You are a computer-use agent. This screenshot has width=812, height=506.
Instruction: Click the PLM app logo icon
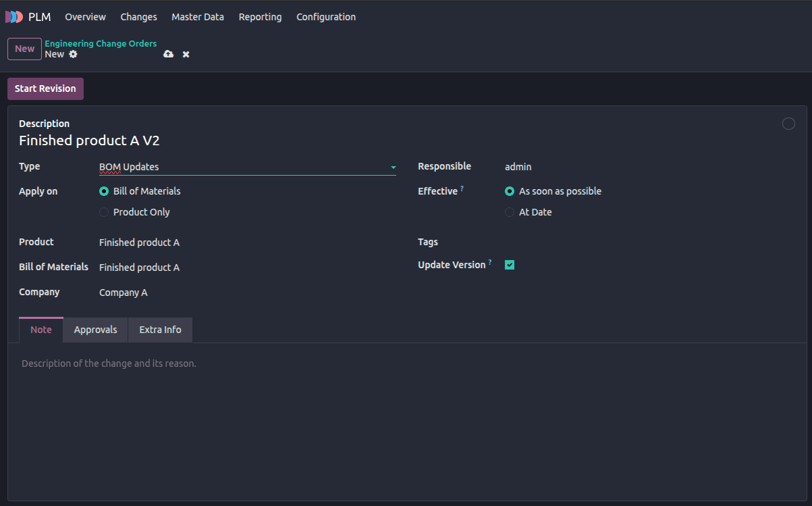(x=14, y=17)
